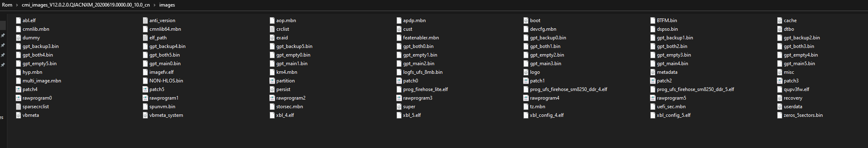This screenshot has width=868, height=148.
Task: Select the crclist text file icon
Action: (x=272, y=29)
